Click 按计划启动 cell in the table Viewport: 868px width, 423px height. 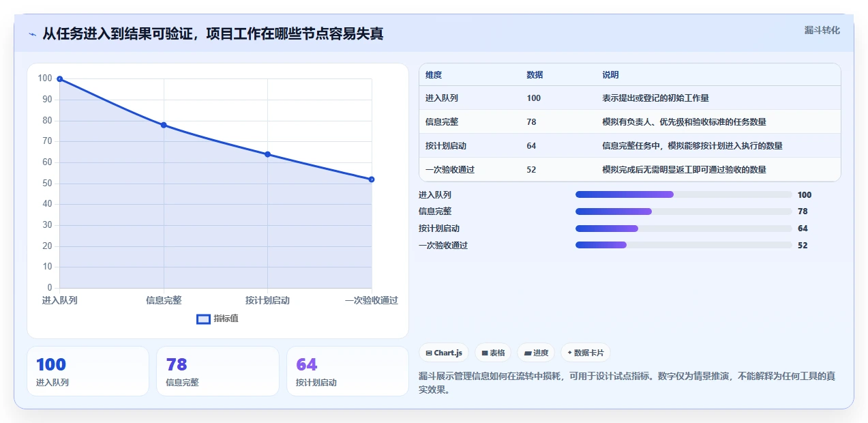(446, 146)
